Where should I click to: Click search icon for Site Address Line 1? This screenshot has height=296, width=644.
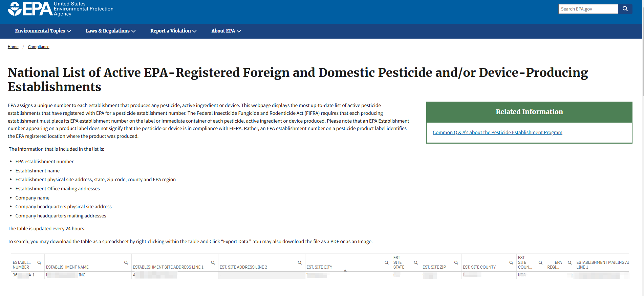pos(213,263)
